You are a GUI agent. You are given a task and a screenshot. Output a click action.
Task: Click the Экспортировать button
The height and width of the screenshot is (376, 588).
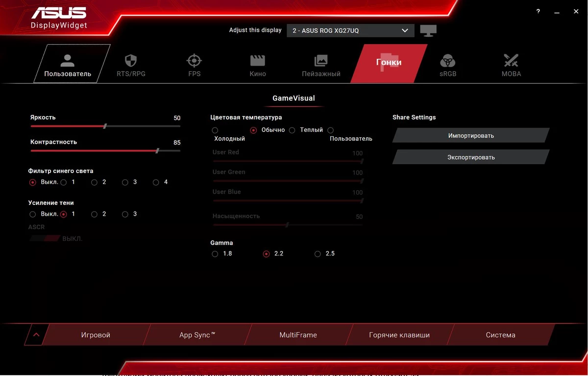click(471, 157)
